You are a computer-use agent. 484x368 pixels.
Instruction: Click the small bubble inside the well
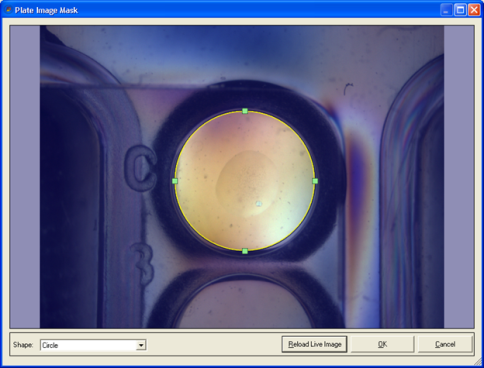click(x=259, y=203)
